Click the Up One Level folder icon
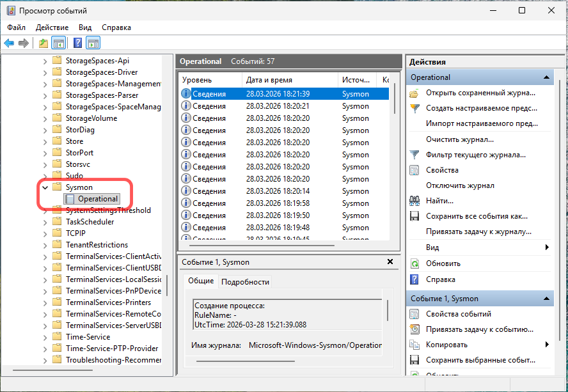Image resolution: width=568 pixels, height=392 pixels. 43,43
